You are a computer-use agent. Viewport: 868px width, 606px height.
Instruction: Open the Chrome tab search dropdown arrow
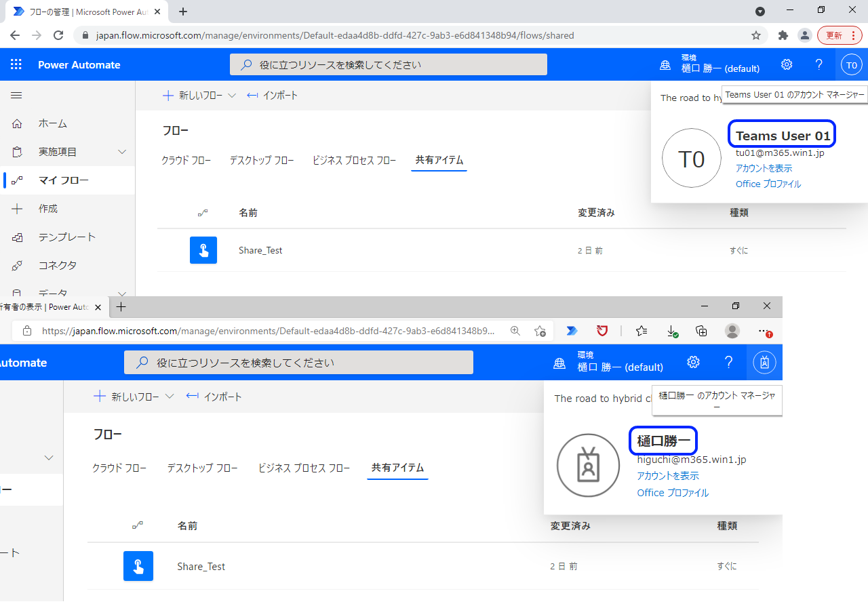point(760,12)
